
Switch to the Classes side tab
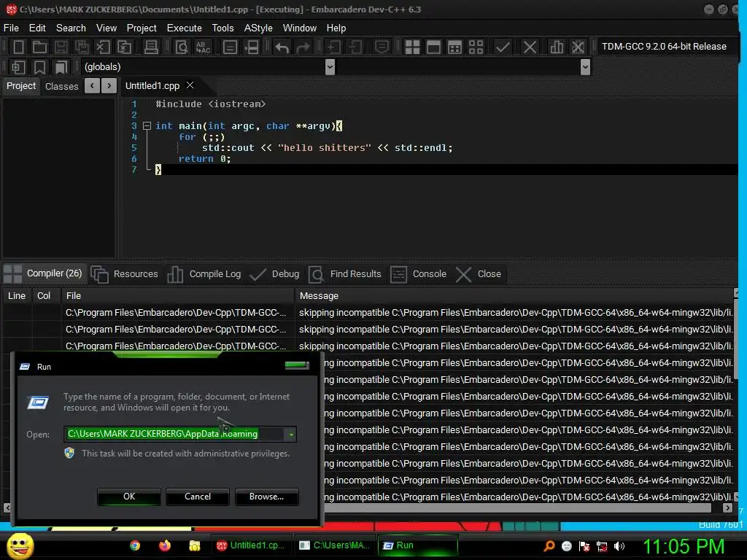[x=61, y=86]
